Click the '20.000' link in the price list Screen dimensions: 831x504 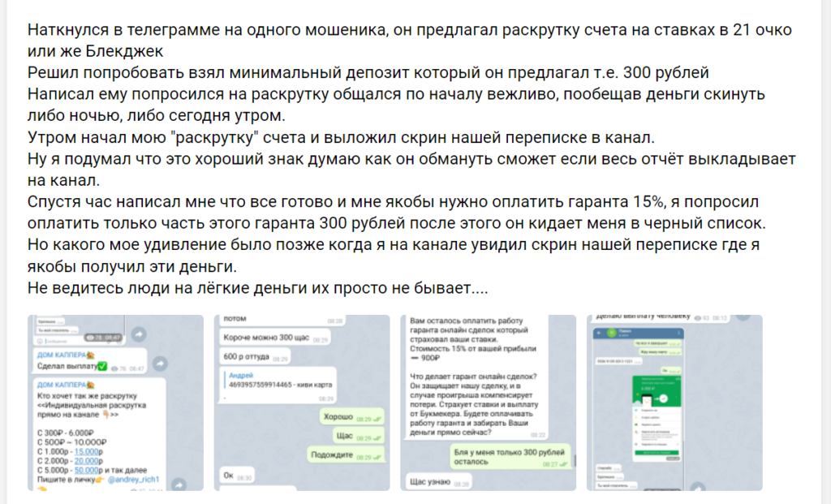pos(86,461)
